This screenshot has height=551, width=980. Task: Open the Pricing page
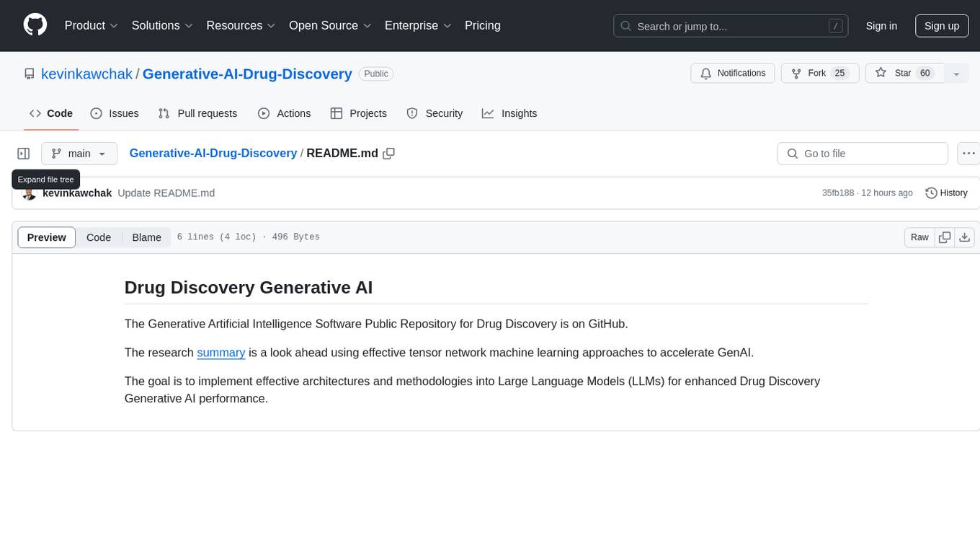pyautogui.click(x=483, y=25)
